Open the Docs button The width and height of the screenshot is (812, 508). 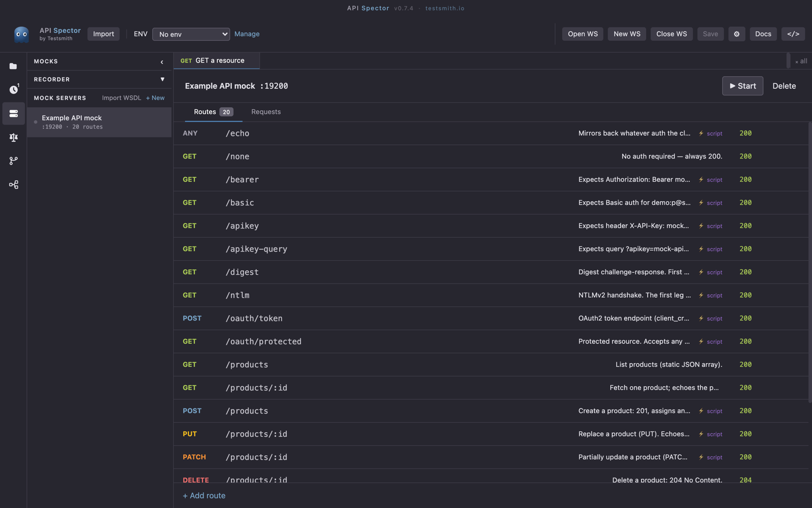[763, 34]
